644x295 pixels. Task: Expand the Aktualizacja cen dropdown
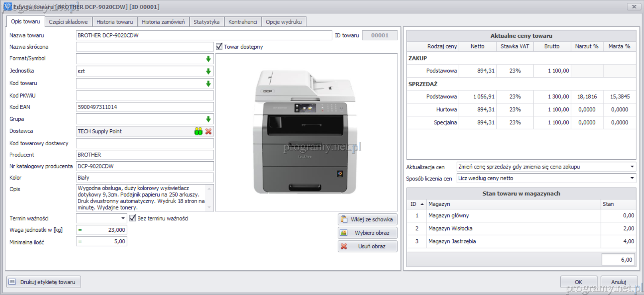(632, 167)
